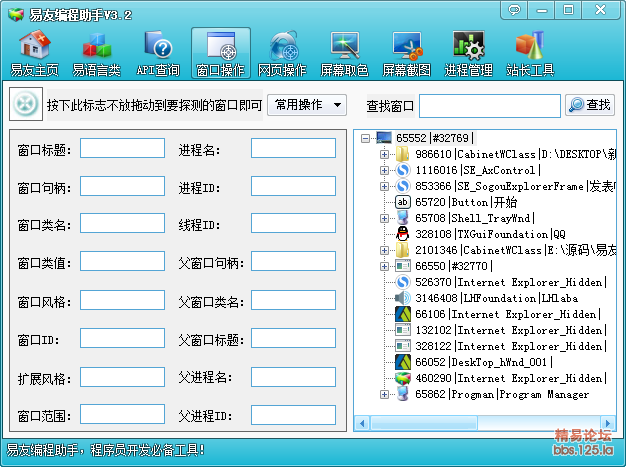This screenshot has height=467, width=626.
Task: Select the 65720 Button 开始 row
Action: coord(466,202)
